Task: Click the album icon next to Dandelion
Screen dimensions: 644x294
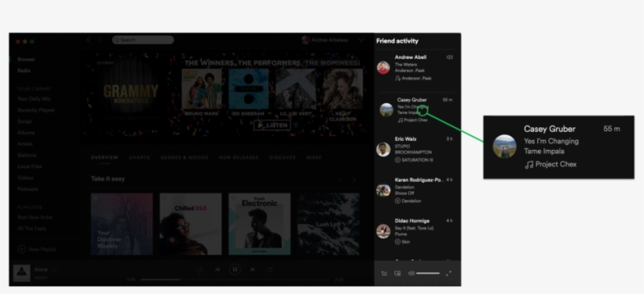Action: coord(397,201)
